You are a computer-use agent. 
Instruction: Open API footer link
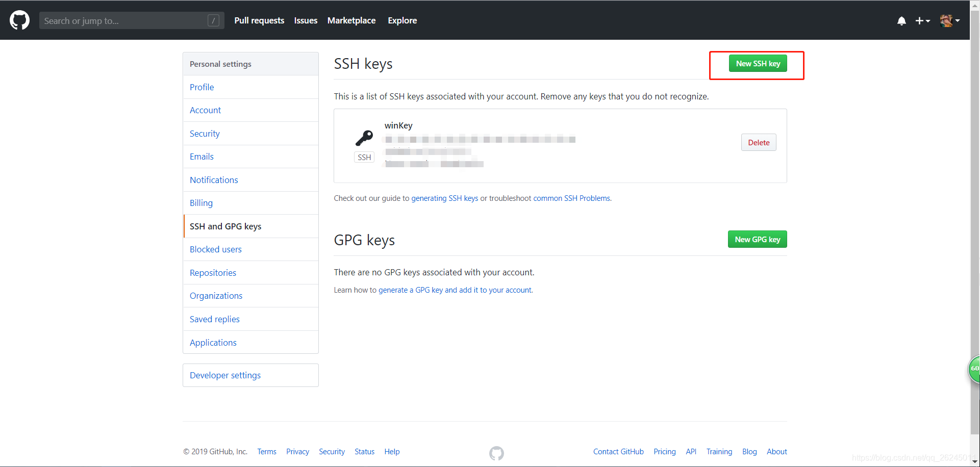691,452
